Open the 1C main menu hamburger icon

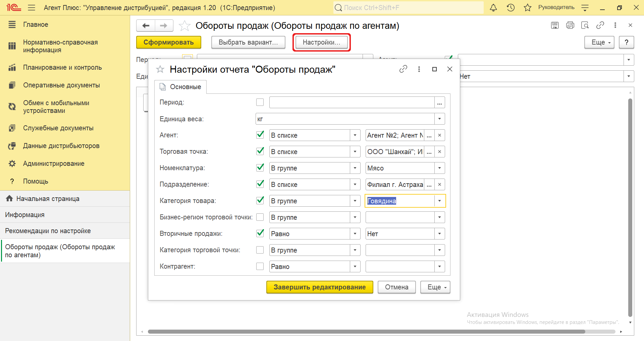pos(32,7)
